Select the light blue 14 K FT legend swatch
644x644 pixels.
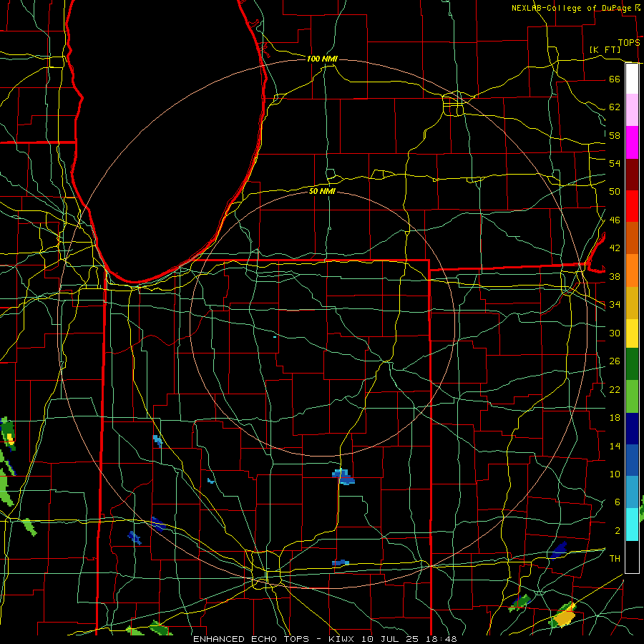pyautogui.click(x=632, y=492)
